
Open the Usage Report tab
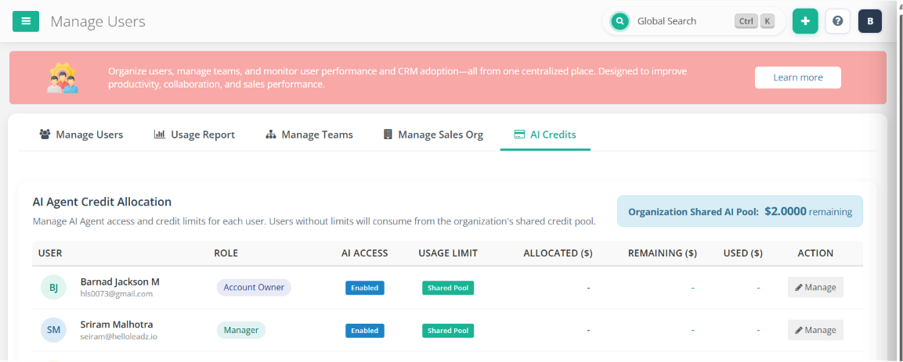point(194,135)
